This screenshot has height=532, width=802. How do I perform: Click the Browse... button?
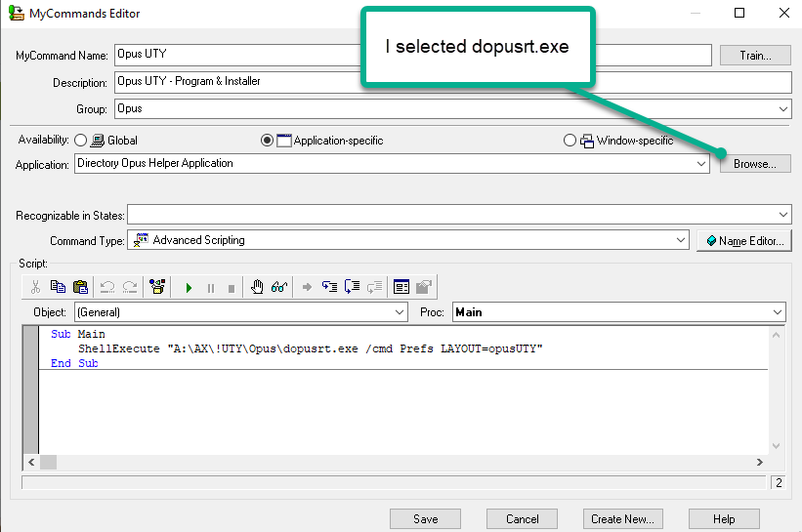point(755,164)
